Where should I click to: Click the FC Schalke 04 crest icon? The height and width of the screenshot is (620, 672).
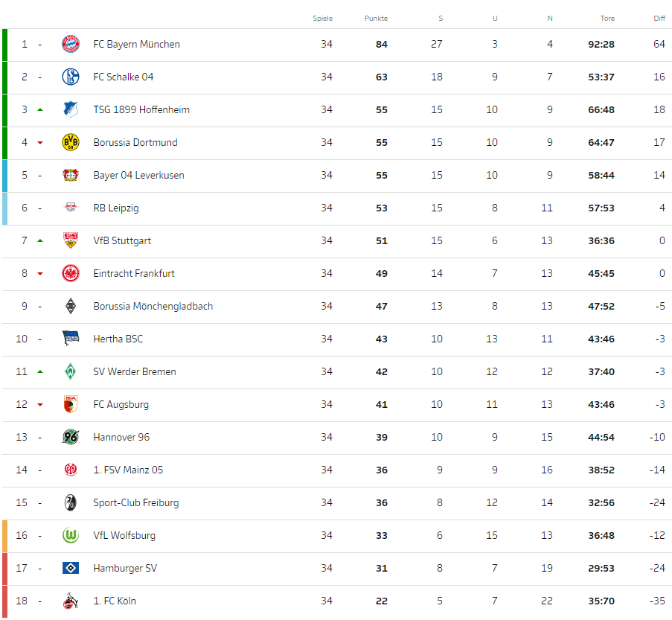point(71,77)
